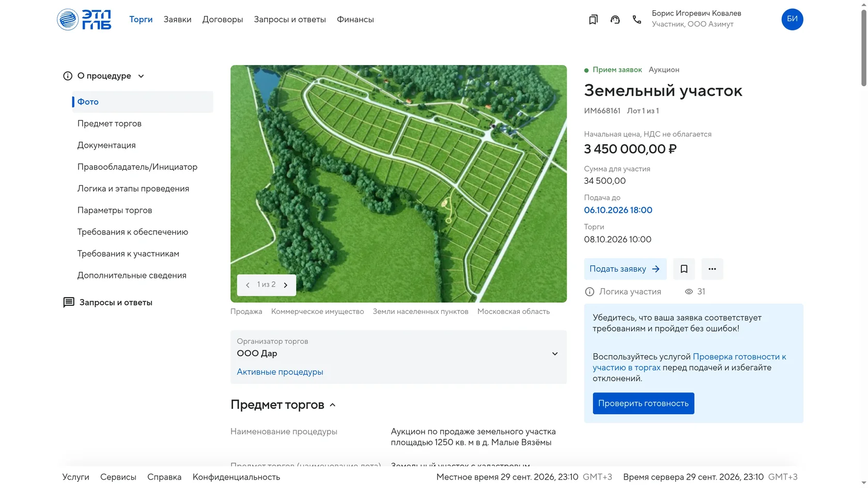Click the Подать заявку button

coord(625,269)
